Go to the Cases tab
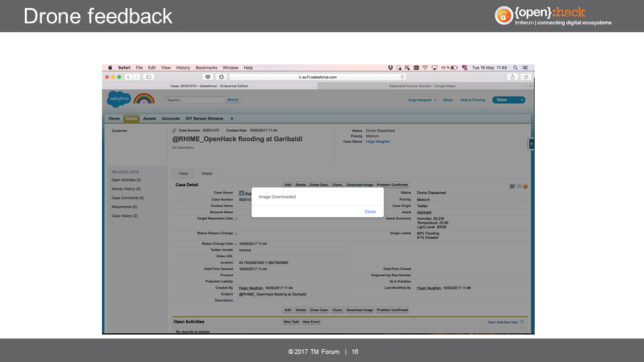Image resolution: width=644 pixels, height=362 pixels. [131, 119]
